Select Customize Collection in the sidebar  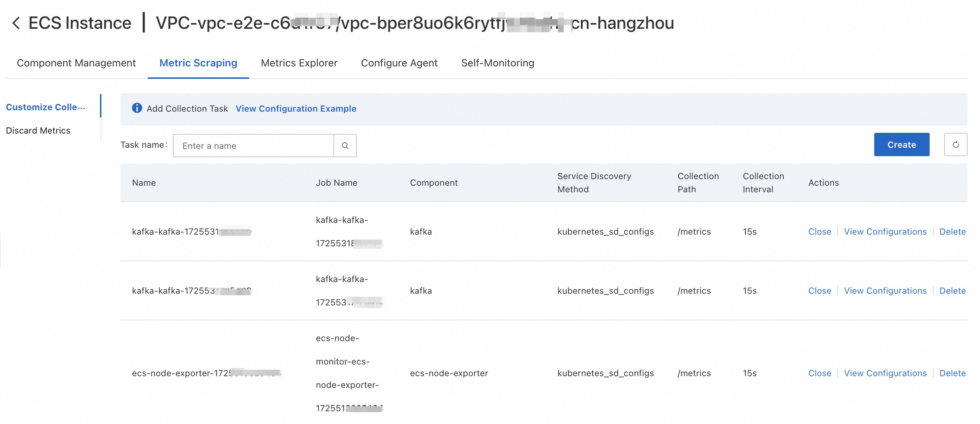[x=45, y=107]
